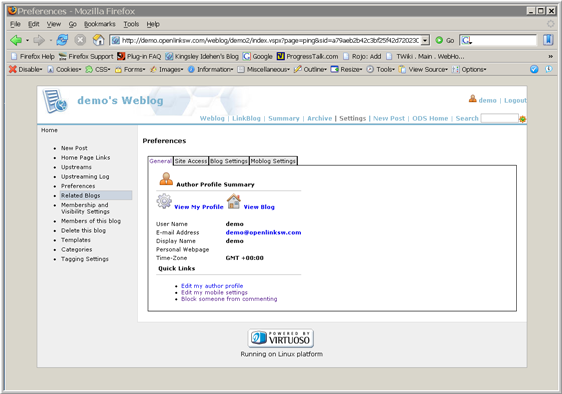
Task: Click the Google search engine icon
Action: (x=466, y=40)
